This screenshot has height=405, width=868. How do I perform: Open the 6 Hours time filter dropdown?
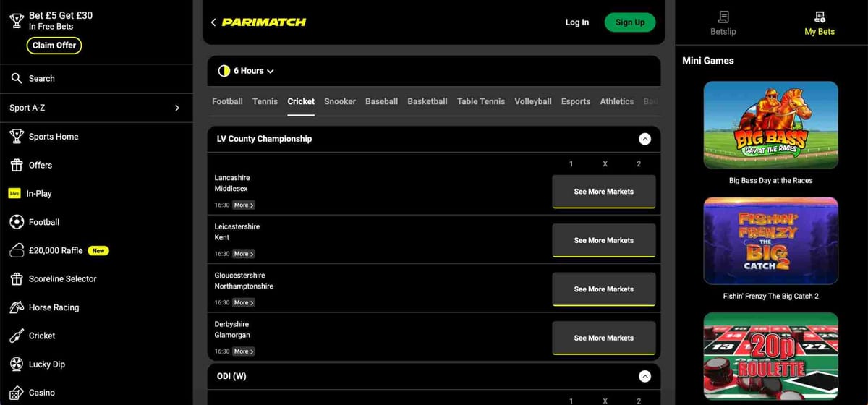pos(247,71)
